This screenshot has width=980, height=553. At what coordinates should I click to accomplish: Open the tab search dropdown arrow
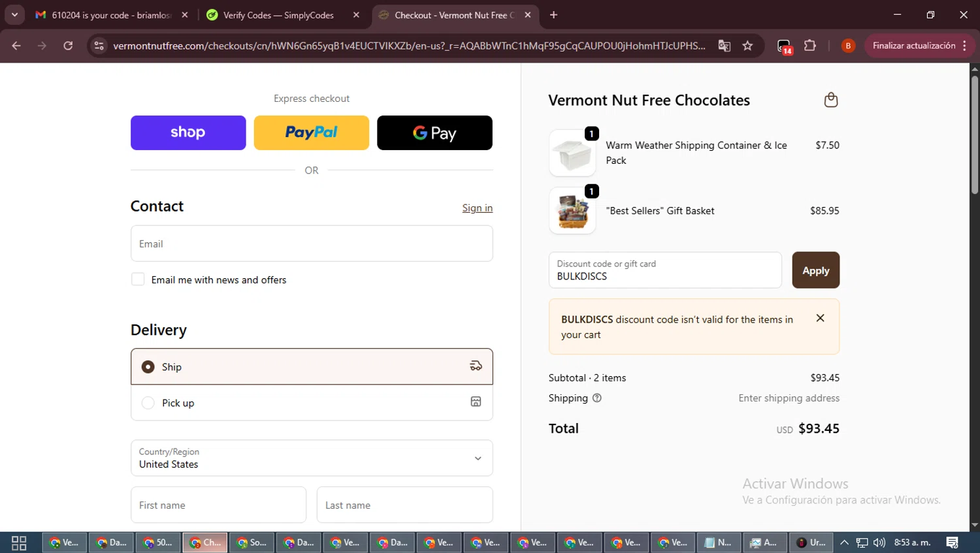point(14,15)
